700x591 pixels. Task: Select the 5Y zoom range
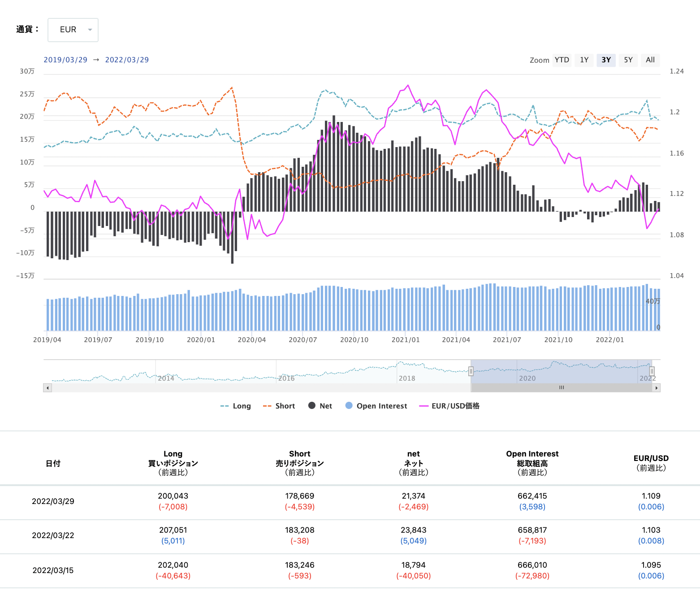[x=628, y=60]
